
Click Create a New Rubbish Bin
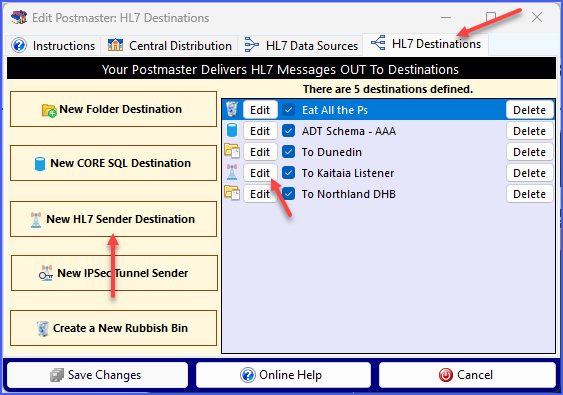coord(113,328)
